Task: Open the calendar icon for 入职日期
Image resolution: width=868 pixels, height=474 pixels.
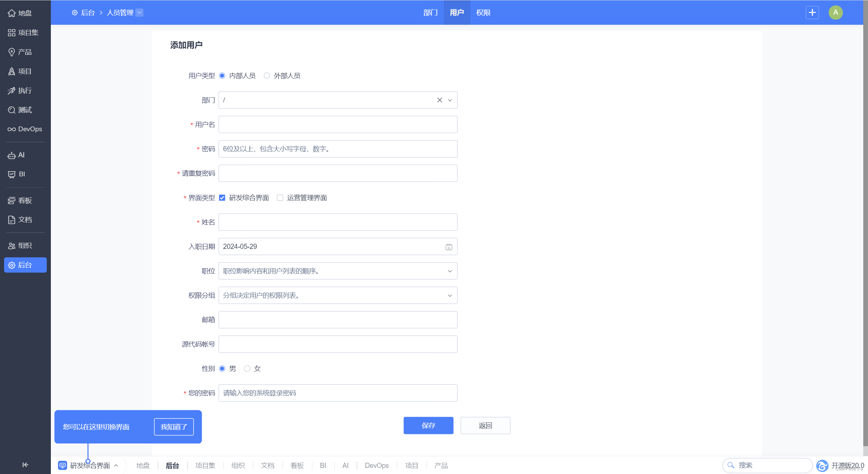Action: pos(449,247)
